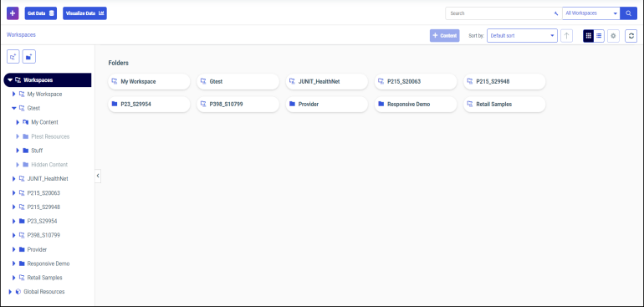
Task: Click the Global Resources globe icon
Action: coord(18,292)
